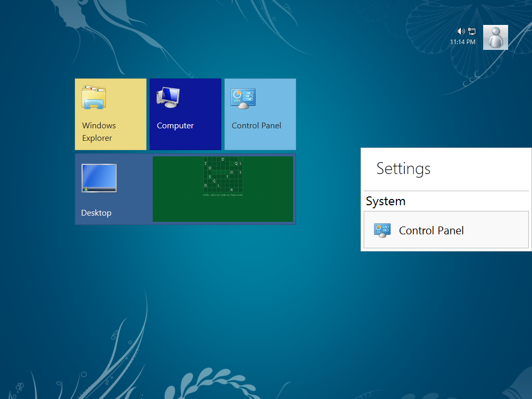
Task: Click the letter grid in desktop preview
Action: 223,175
